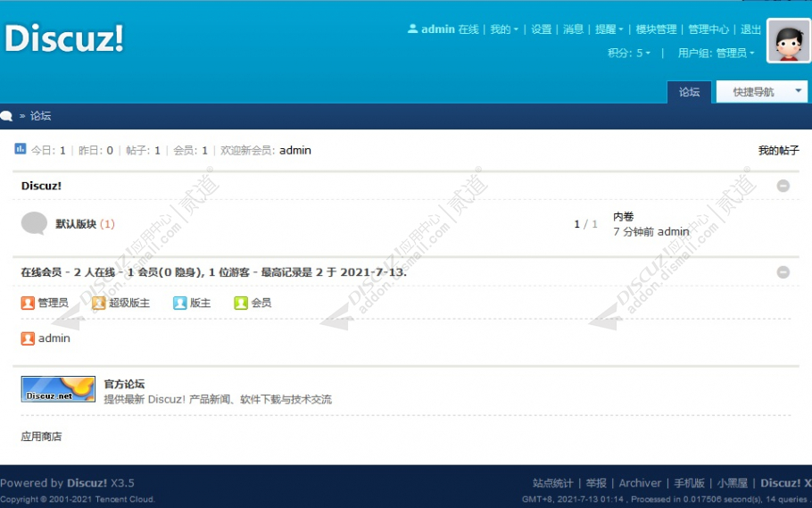Click the speech bubble home icon in breadcrumb
Image resolution: width=812 pixels, height=508 pixels.
coord(6,116)
